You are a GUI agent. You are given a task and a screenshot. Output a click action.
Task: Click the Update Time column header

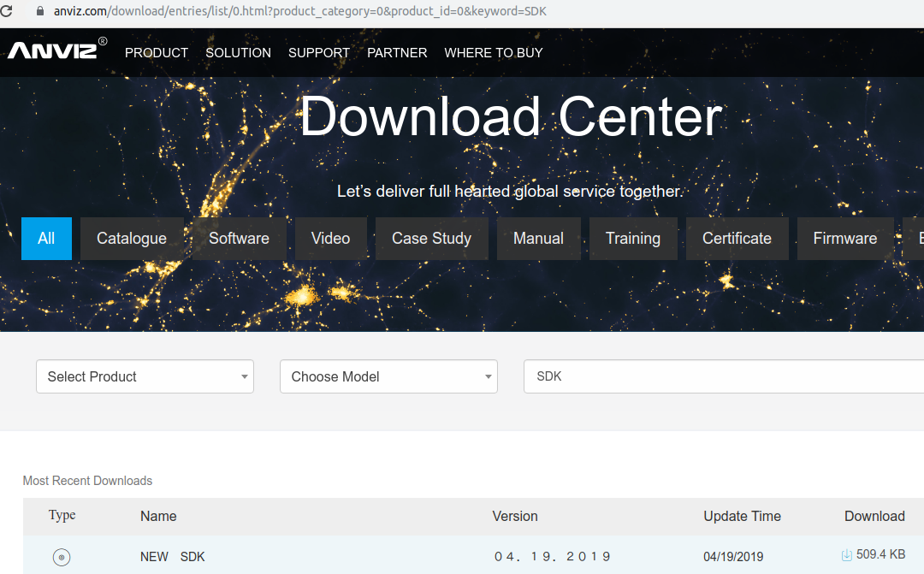(743, 516)
